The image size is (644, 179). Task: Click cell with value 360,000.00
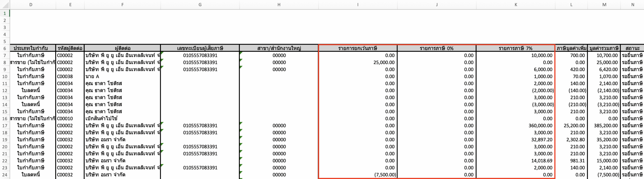pyautogui.click(x=515, y=126)
